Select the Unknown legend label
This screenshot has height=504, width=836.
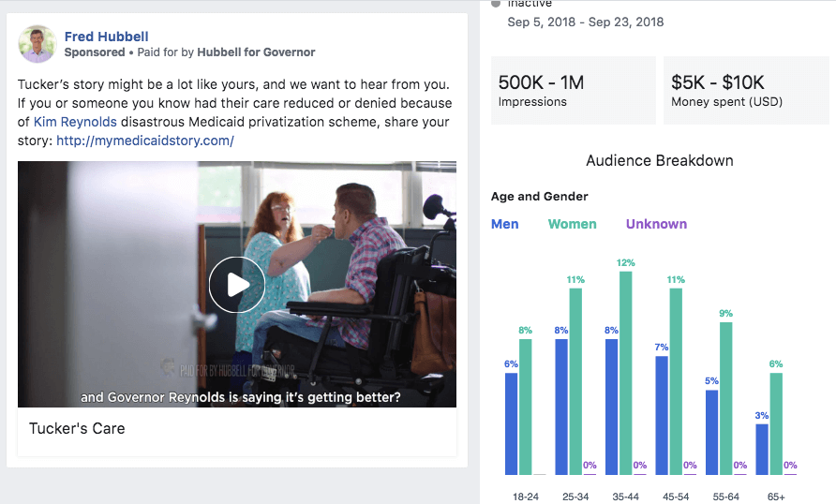click(656, 224)
